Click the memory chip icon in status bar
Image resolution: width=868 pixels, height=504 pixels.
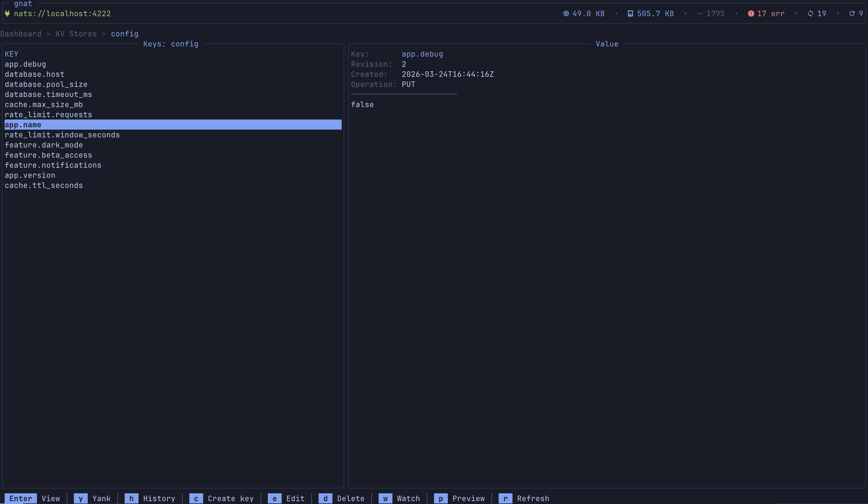point(566,14)
